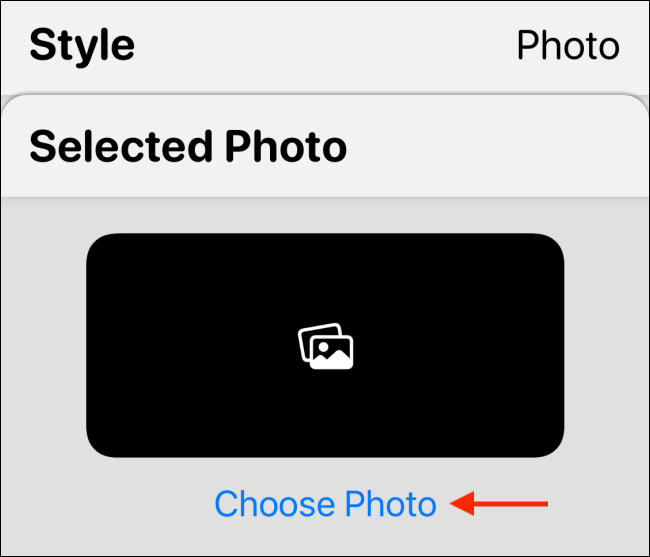Tap the Photo value in Style row
The image size is (650, 557).
pos(567,46)
